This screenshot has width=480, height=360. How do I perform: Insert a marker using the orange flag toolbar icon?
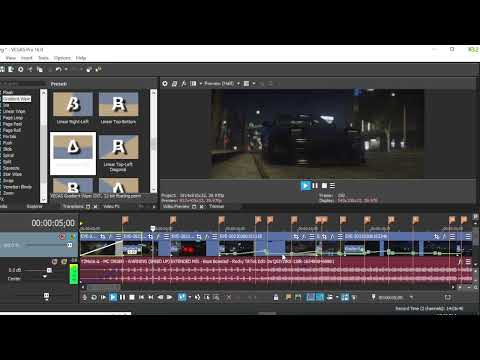tap(289, 297)
